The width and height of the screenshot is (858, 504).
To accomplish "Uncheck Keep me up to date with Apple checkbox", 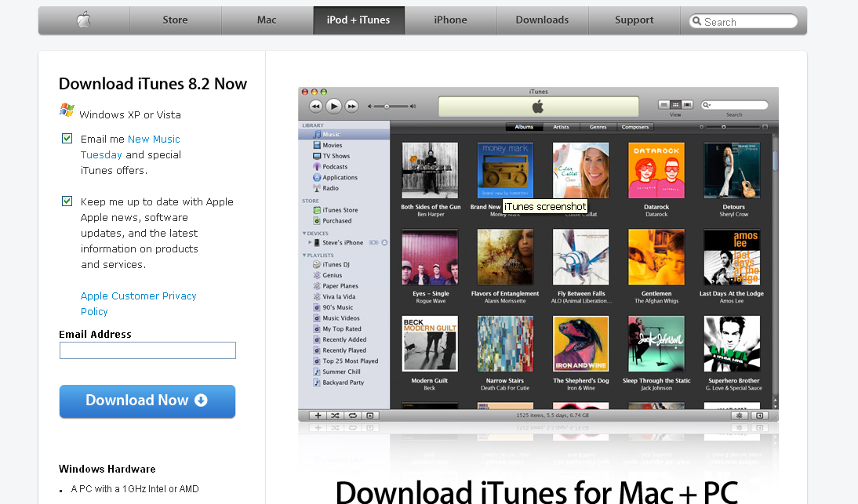I will (67, 201).
